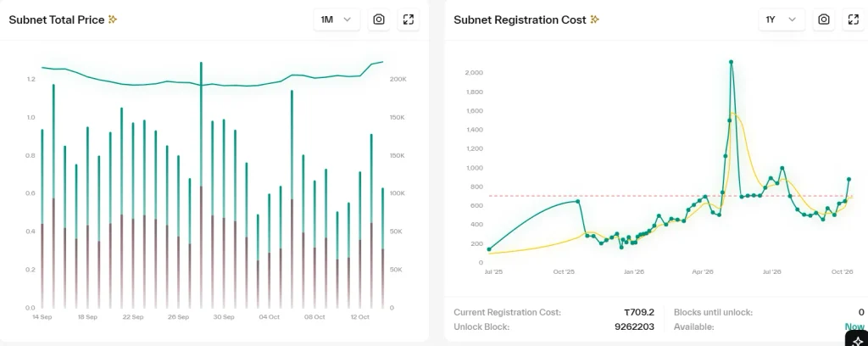Click the 04 Oct x-axis label
The image size is (868, 346).
269,317
